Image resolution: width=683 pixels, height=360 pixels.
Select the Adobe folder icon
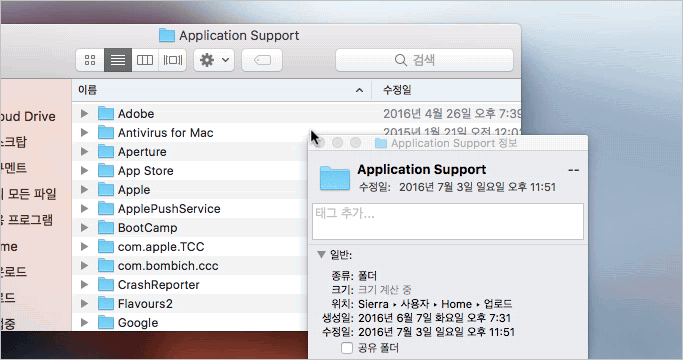pyautogui.click(x=105, y=113)
